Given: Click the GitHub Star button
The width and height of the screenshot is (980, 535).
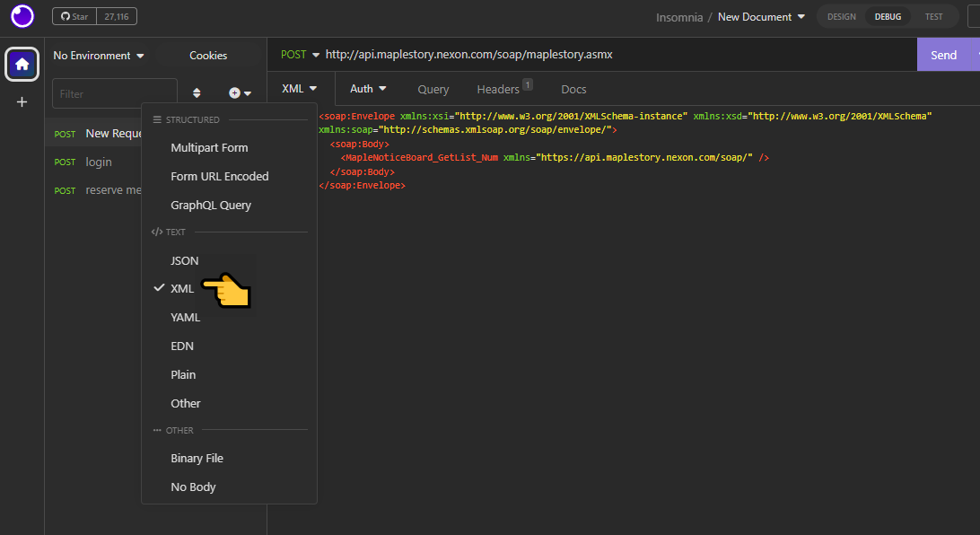Looking at the screenshot, I should coord(74,16).
